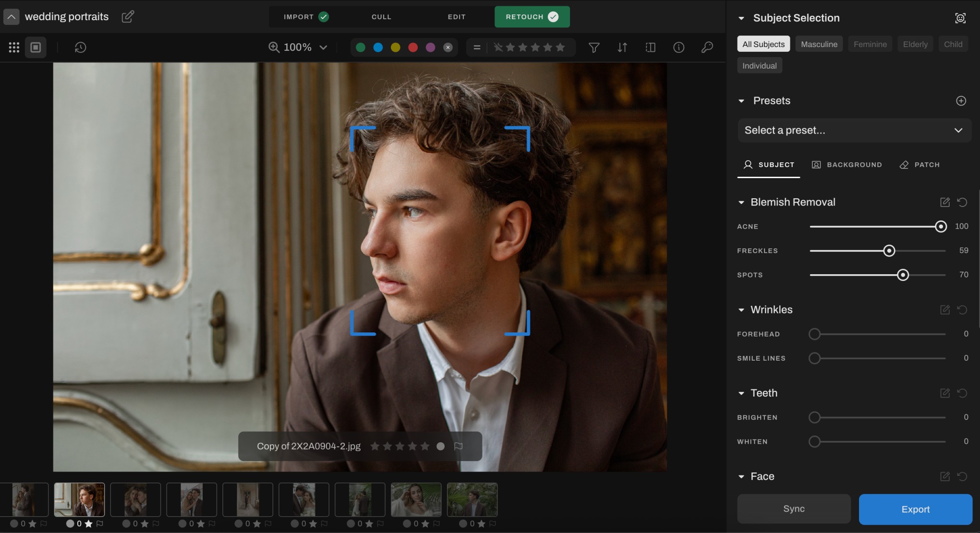The height and width of the screenshot is (533, 980).
Task: Click the red color label swatch
Action: click(x=413, y=48)
